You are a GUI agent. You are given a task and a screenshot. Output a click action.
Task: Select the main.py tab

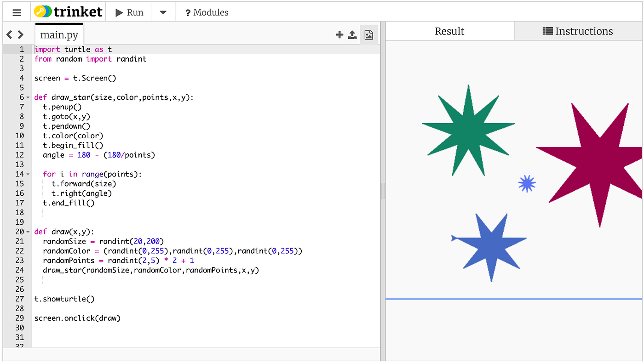pos(59,34)
